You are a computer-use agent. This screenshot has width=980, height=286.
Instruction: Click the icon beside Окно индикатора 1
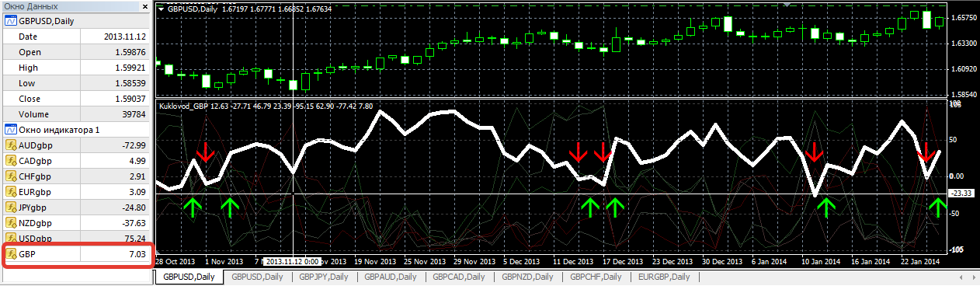(10, 129)
